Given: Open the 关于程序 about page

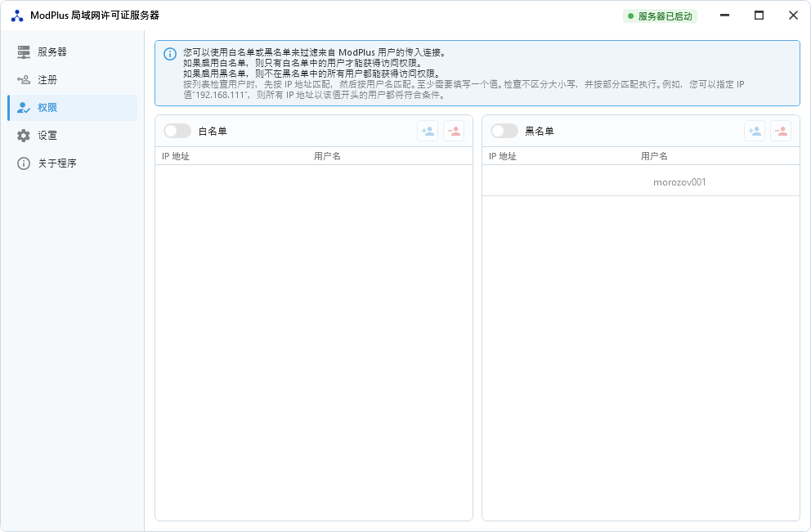Looking at the screenshot, I should click(x=73, y=163).
